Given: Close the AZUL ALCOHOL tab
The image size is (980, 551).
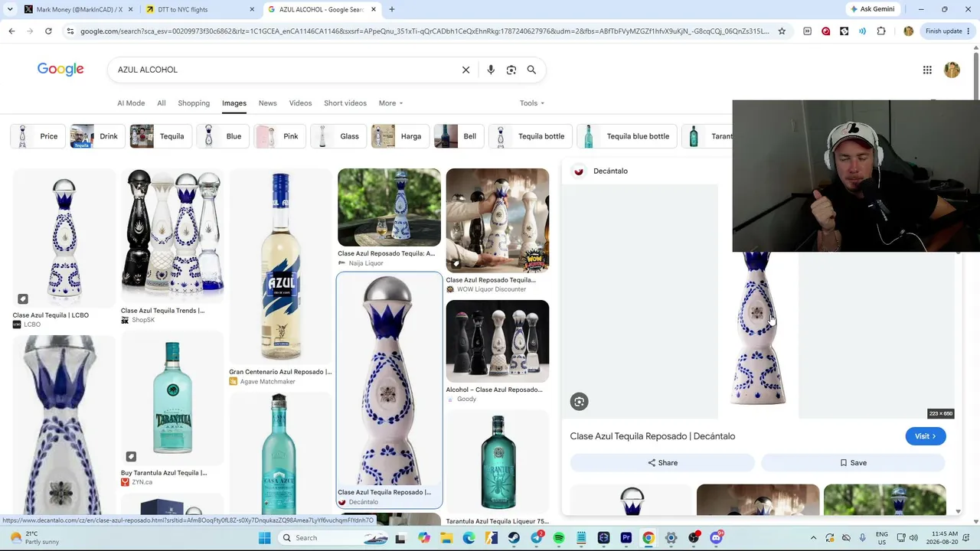Looking at the screenshot, I should coord(374,9).
